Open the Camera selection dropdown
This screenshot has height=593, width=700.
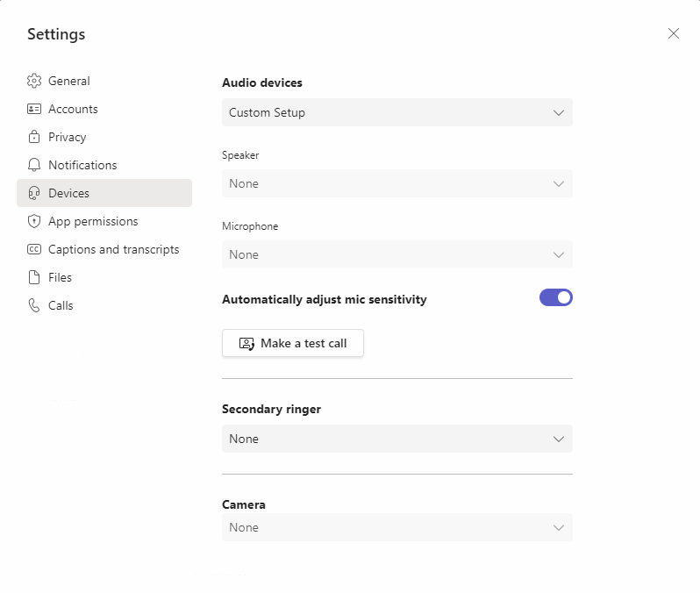(x=396, y=527)
